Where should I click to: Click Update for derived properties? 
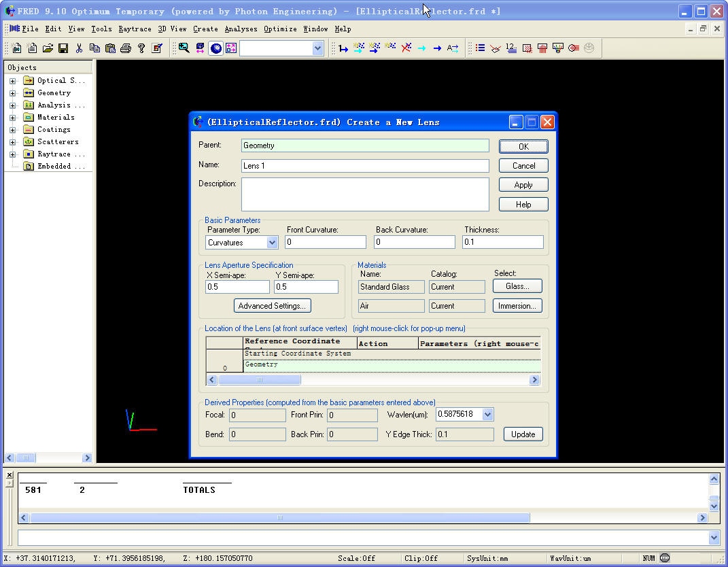[x=523, y=434]
